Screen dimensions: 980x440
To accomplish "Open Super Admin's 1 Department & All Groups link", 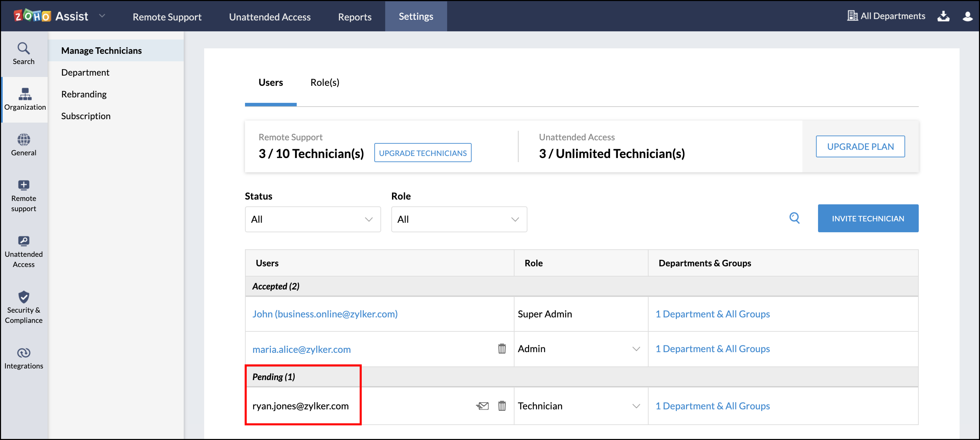I will pyautogui.click(x=713, y=314).
